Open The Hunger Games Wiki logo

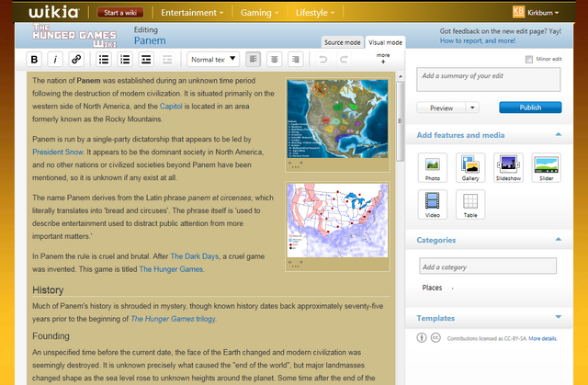click(x=74, y=35)
